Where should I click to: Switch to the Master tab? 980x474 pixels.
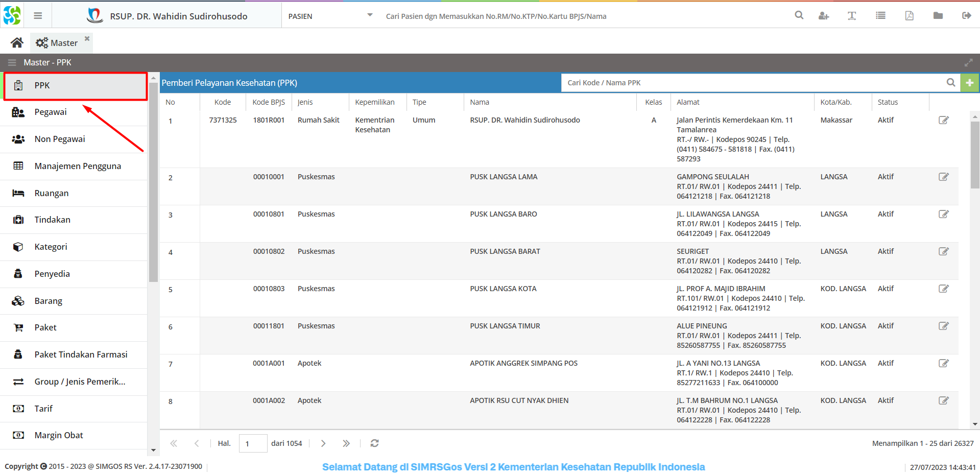tap(57, 43)
